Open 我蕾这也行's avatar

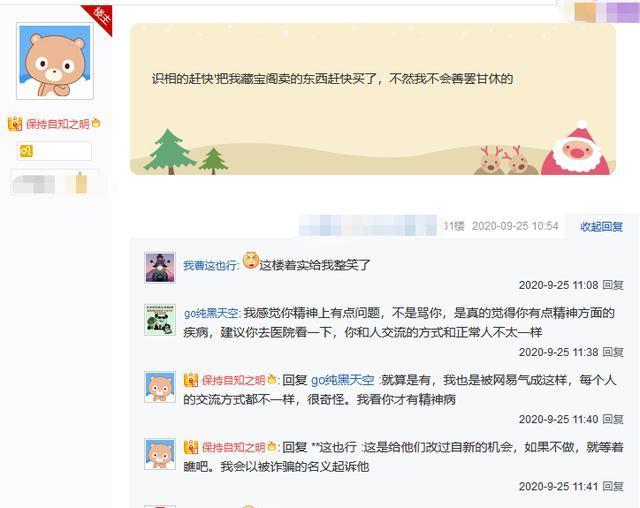coord(160,268)
